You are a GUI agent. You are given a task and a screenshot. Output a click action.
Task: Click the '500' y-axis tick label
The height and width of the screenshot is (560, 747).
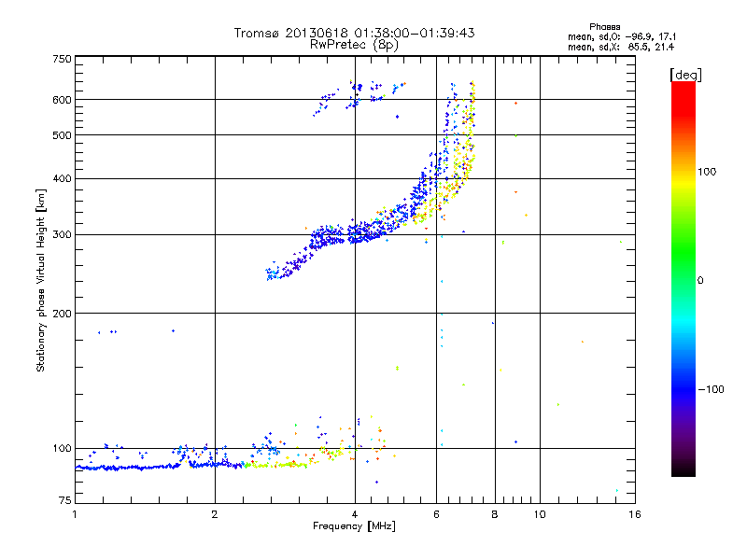[63, 135]
